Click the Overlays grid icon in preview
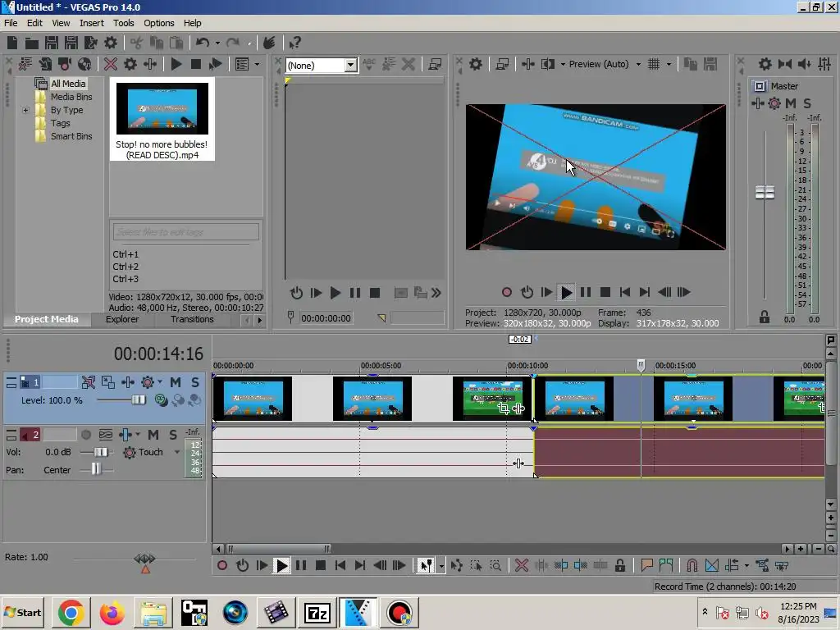Viewport: 840px width, 630px height. [654, 64]
